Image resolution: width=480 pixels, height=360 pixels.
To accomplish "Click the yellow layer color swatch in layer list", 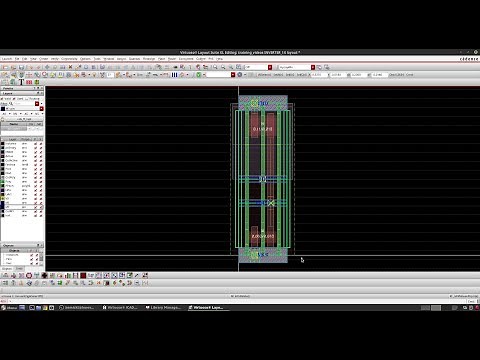I will click(3, 198).
